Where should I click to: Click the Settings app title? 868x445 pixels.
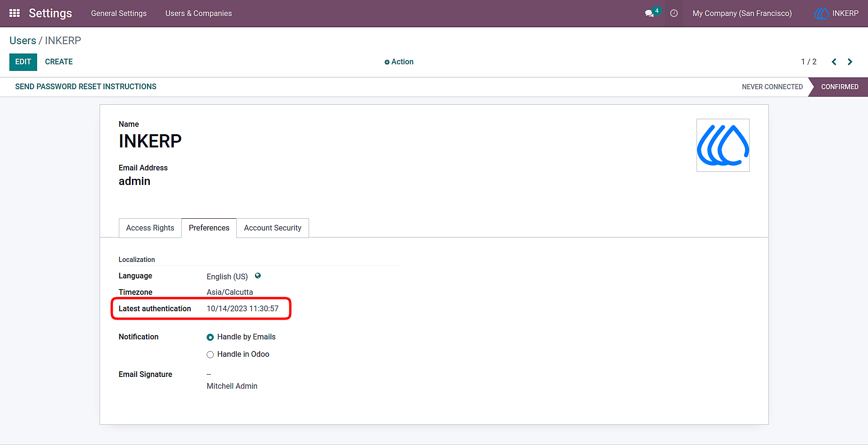click(x=50, y=13)
